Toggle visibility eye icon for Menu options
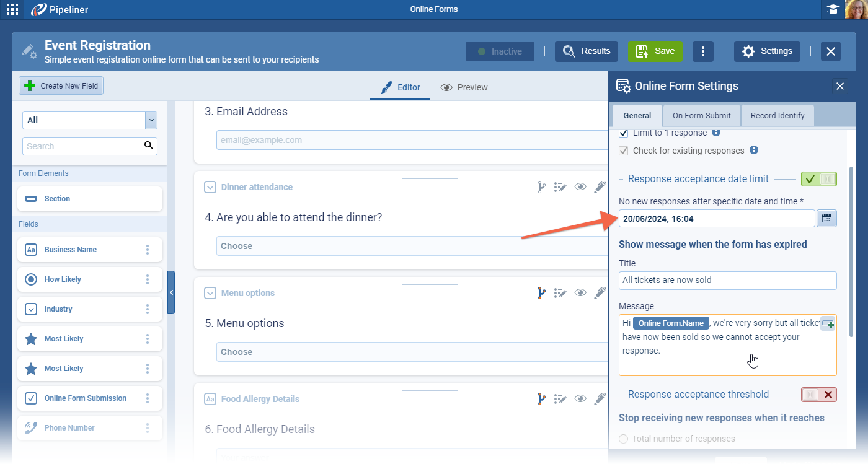The image size is (868, 464). (x=580, y=293)
